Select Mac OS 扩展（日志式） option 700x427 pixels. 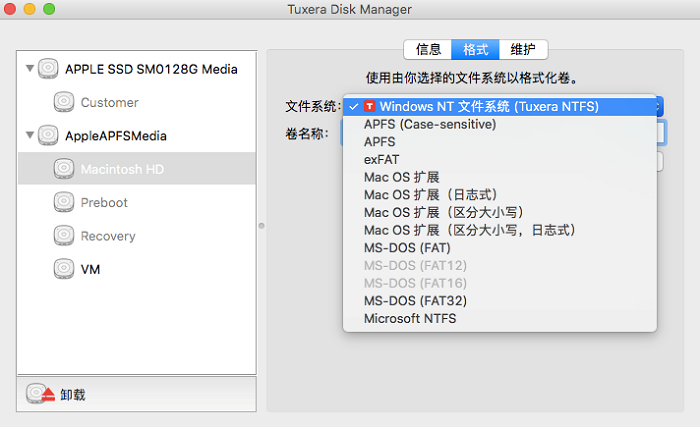[x=430, y=194]
